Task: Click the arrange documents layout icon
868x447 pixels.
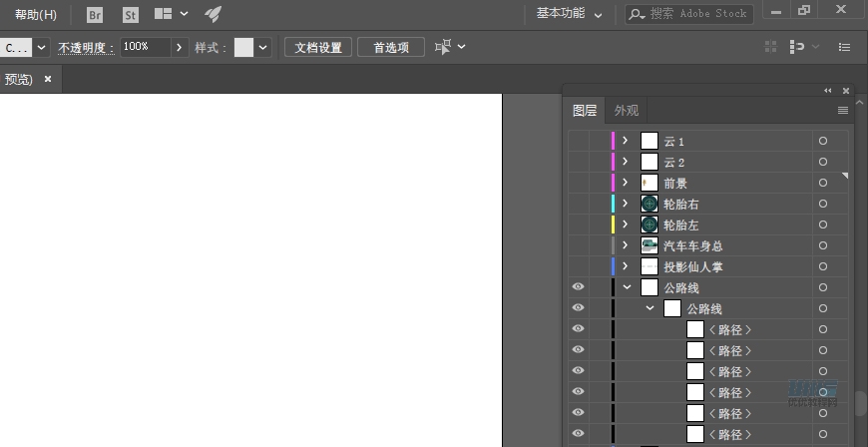Action: 164,15
